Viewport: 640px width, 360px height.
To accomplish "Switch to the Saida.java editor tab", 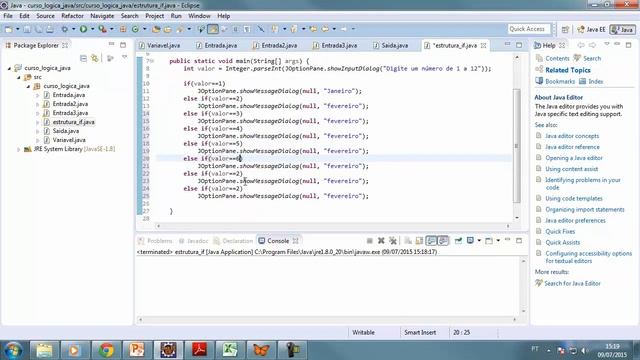I will (x=390, y=45).
